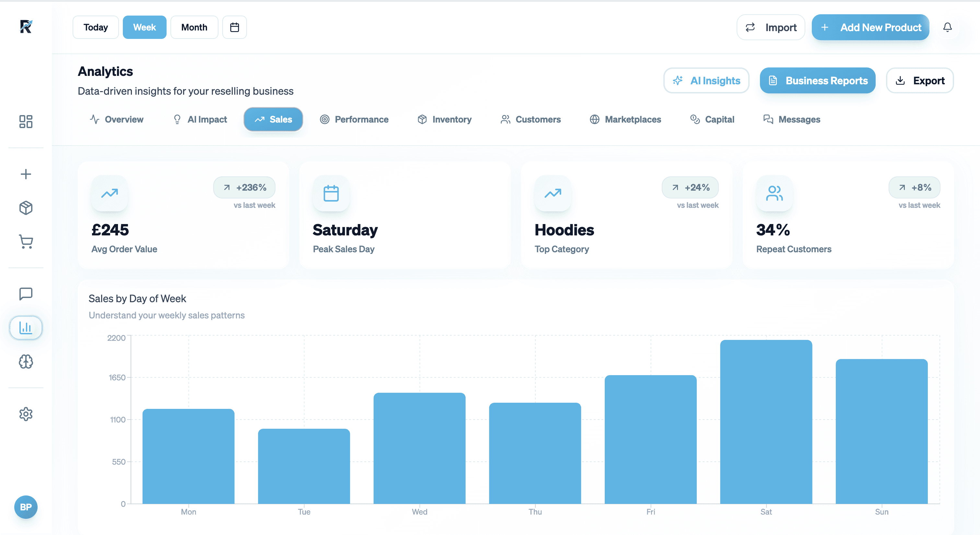Open the AI brain icon in sidebar
This screenshot has width=980, height=535.
click(x=26, y=362)
